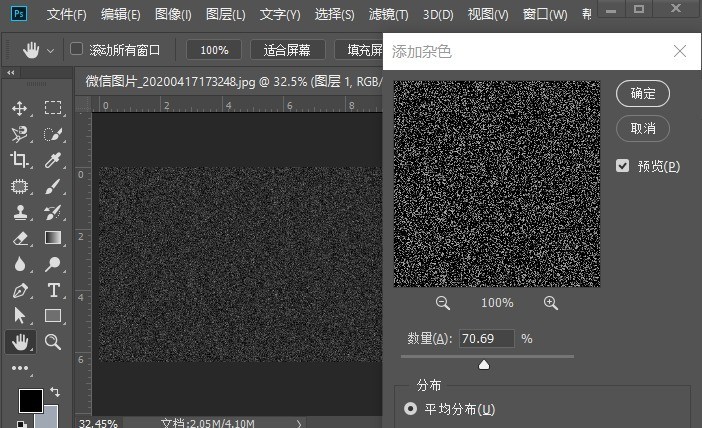
Task: Open the 滤镜 filter menu
Action: (x=388, y=14)
